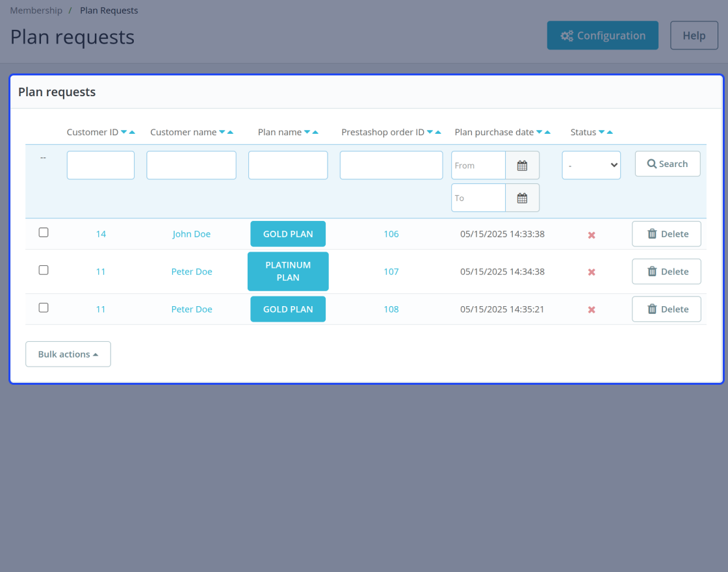This screenshot has width=728, height=572.
Task: Sort Customer name ascending arrow
Action: tap(230, 133)
